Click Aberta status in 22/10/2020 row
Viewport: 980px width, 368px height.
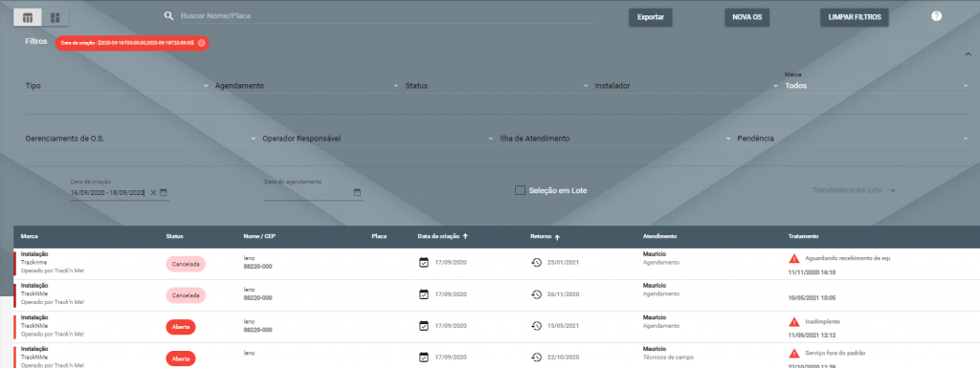pos(181,358)
